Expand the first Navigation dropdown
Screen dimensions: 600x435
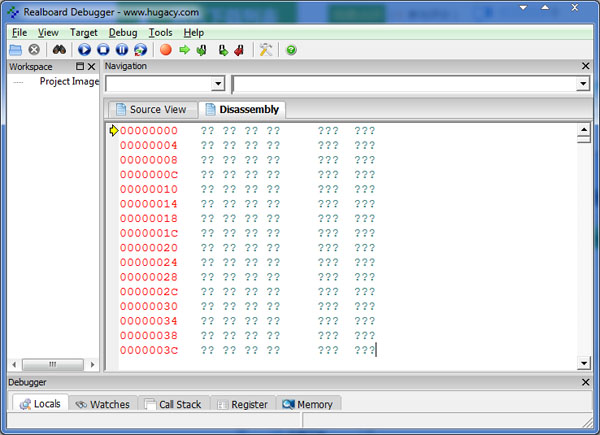point(218,85)
